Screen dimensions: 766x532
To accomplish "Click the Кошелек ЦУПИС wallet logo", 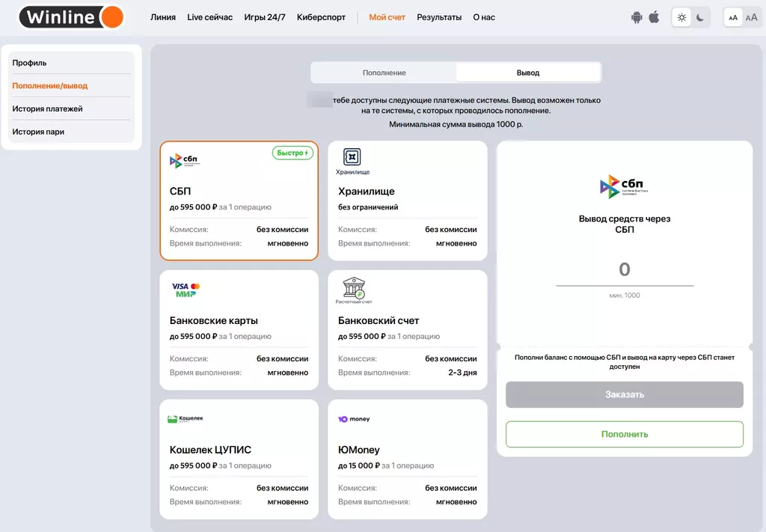I will (x=186, y=419).
